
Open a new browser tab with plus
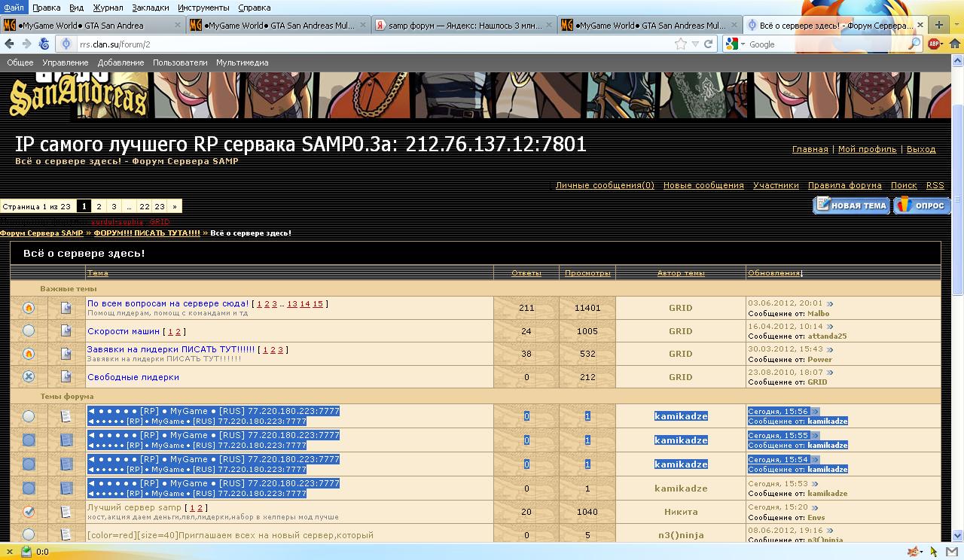(939, 25)
